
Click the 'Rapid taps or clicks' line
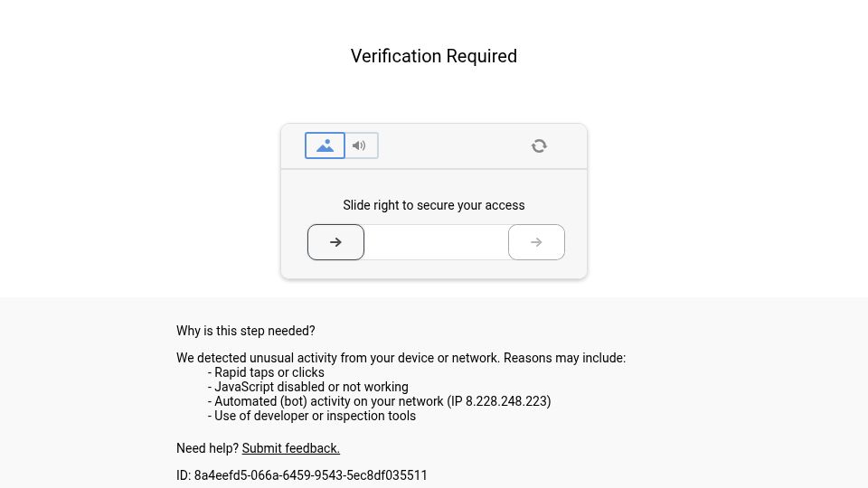coord(266,372)
